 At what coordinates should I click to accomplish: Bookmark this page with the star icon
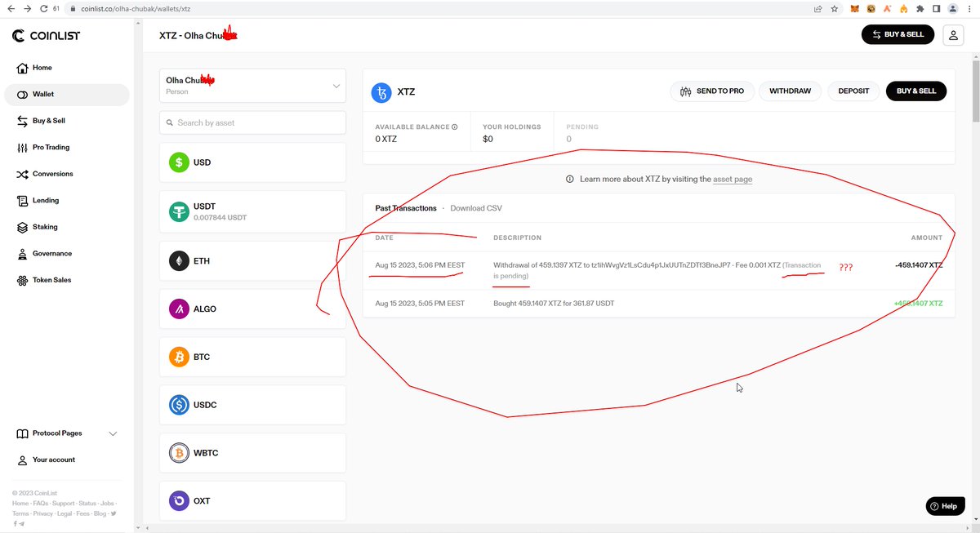(834, 9)
